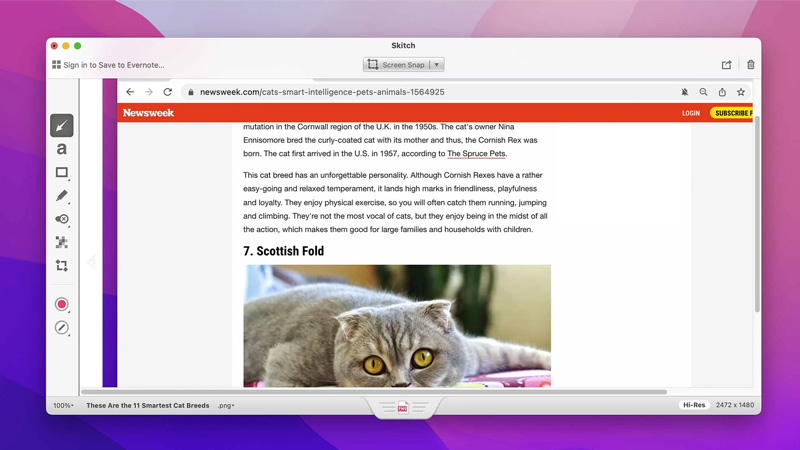Image resolution: width=800 pixels, height=450 pixels.
Task: Edit the file name 'These Are the 11 Smartest Cat Breeds'
Action: coord(147,406)
